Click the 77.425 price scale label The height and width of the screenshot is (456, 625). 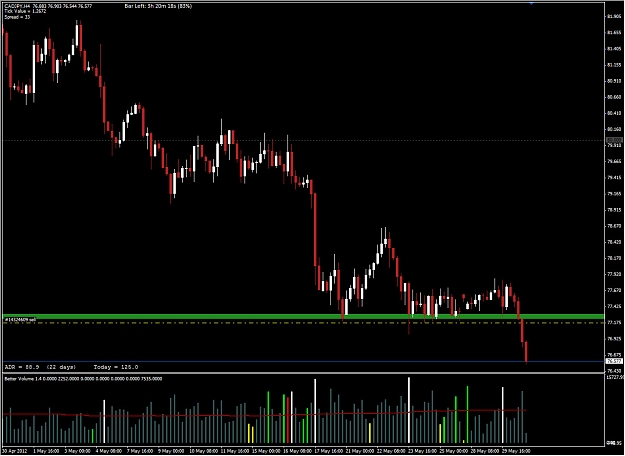614,307
